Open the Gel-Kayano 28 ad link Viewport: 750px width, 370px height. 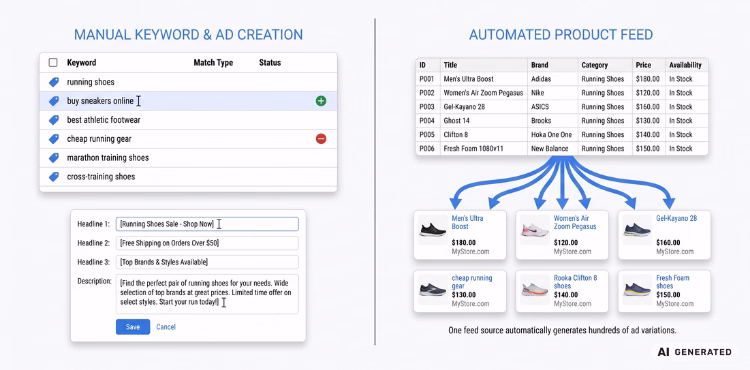tap(676, 218)
